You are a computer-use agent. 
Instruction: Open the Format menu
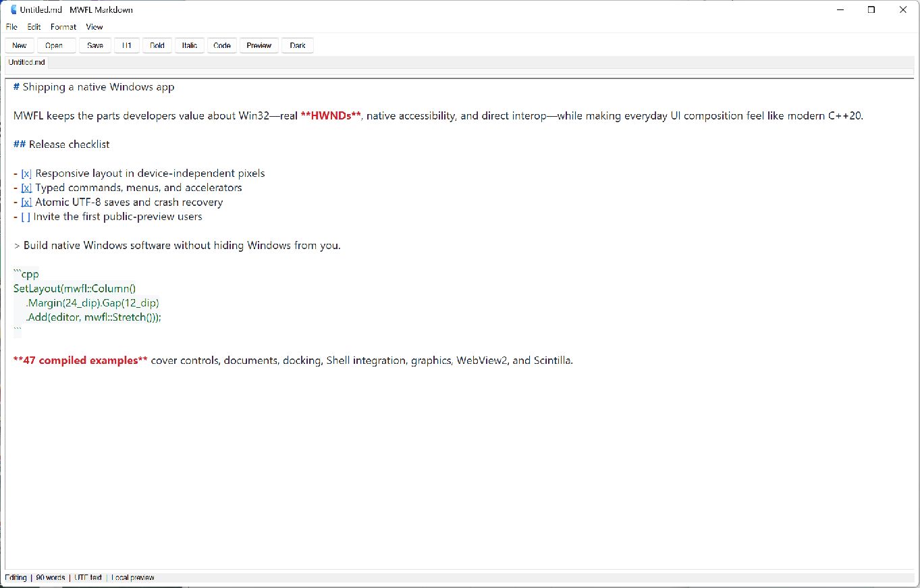coord(63,27)
